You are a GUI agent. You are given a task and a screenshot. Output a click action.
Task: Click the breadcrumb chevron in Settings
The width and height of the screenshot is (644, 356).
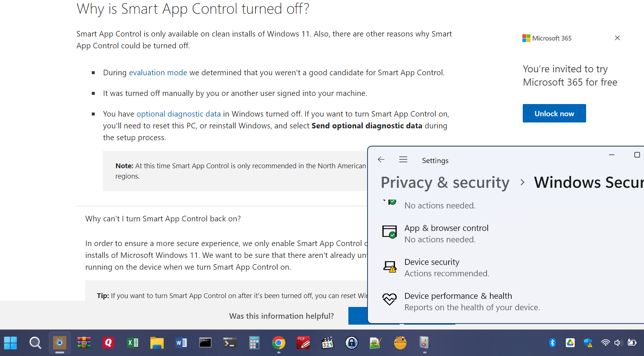tap(522, 182)
